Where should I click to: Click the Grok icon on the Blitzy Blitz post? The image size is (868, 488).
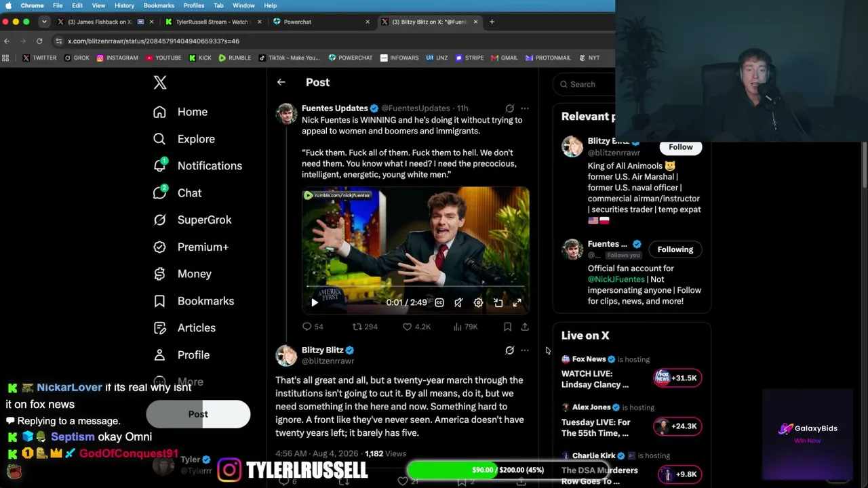pos(510,350)
